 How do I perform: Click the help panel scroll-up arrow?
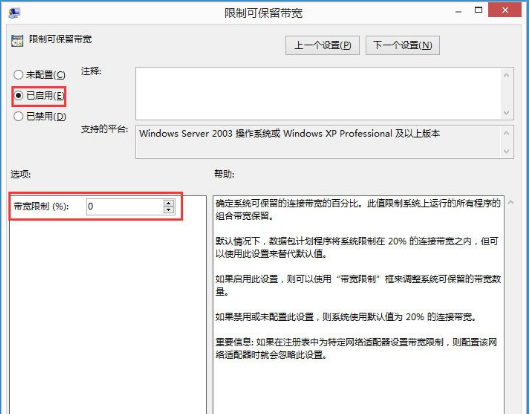(511, 203)
